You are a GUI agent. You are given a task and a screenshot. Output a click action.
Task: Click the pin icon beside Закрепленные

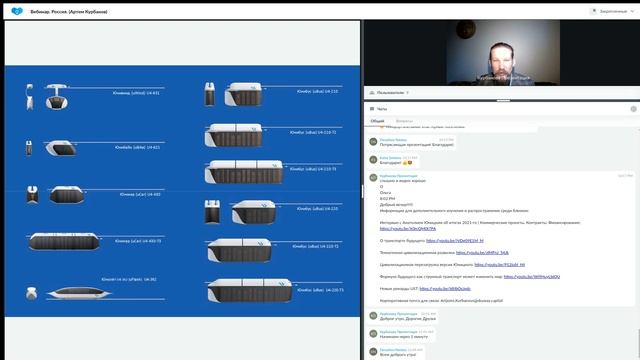point(594,11)
